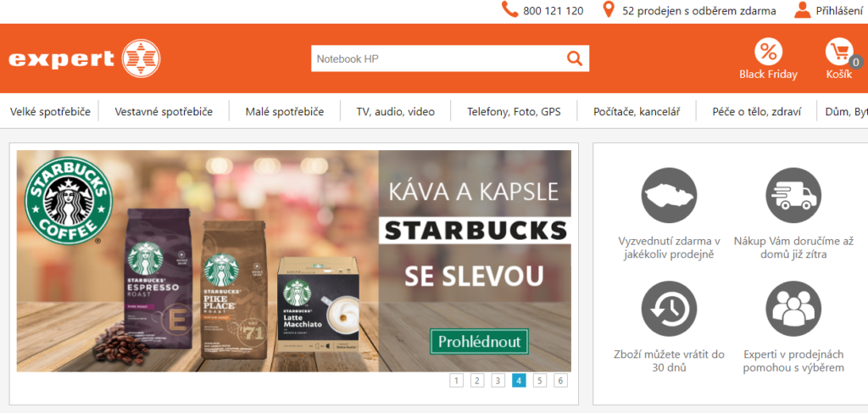The image size is (868, 413).
Task: Go to banner slide 6
Action: coord(561,380)
